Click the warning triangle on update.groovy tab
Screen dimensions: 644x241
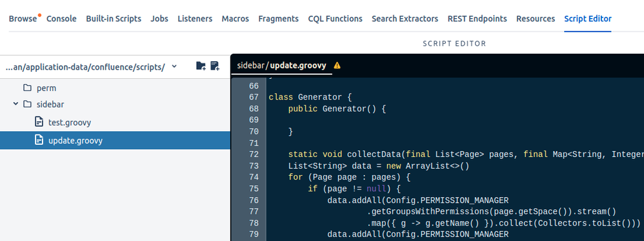click(337, 65)
